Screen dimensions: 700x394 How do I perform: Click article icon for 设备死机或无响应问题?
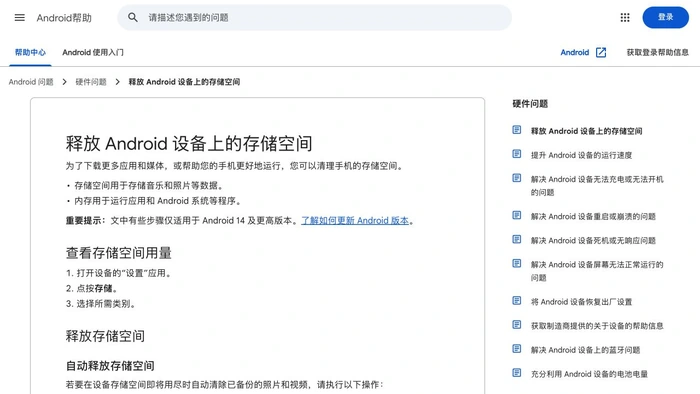point(517,240)
